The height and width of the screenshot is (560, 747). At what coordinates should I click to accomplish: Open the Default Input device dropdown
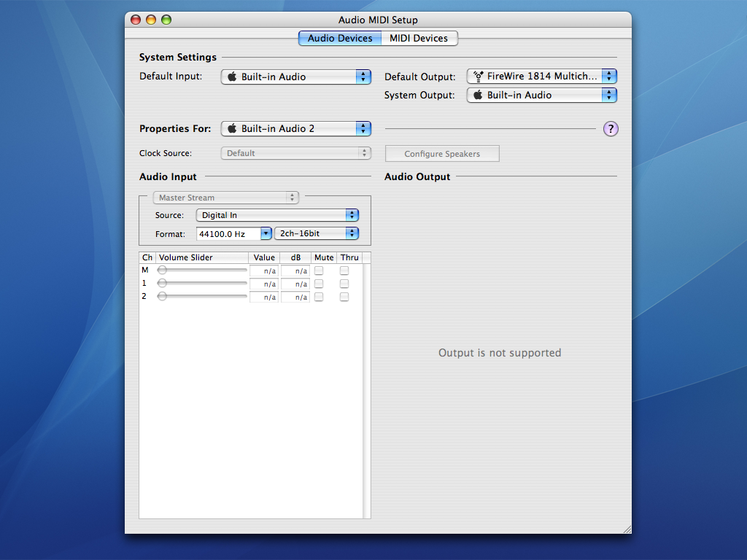[x=296, y=77]
